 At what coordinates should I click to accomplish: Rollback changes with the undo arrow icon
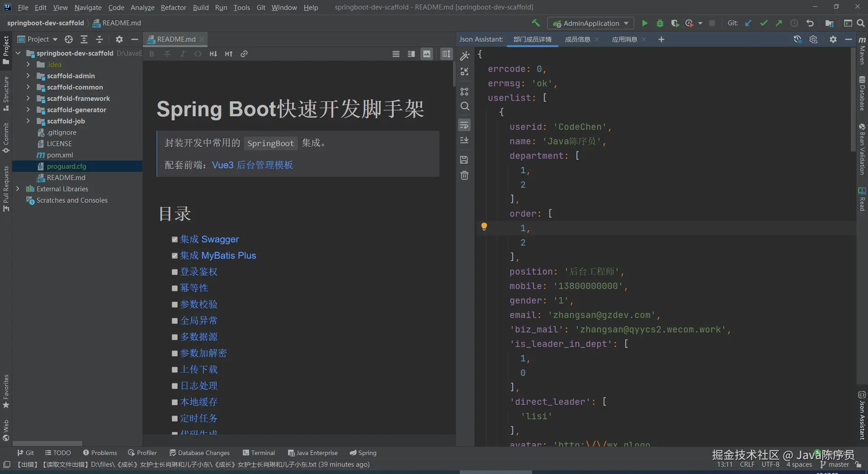tap(810, 23)
